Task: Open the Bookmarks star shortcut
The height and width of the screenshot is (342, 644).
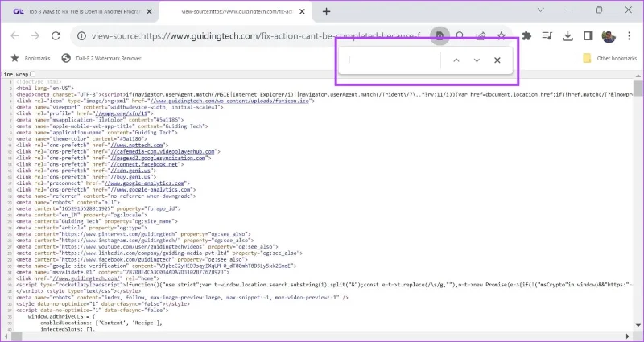Action: [31, 58]
